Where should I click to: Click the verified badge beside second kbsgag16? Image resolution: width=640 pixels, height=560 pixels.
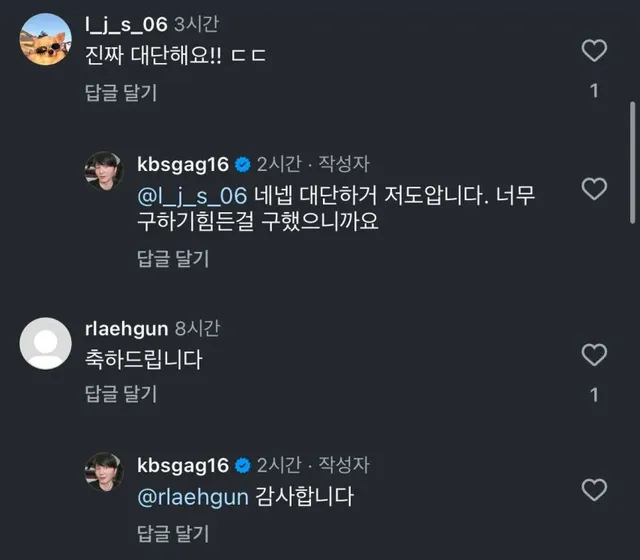[243, 466]
